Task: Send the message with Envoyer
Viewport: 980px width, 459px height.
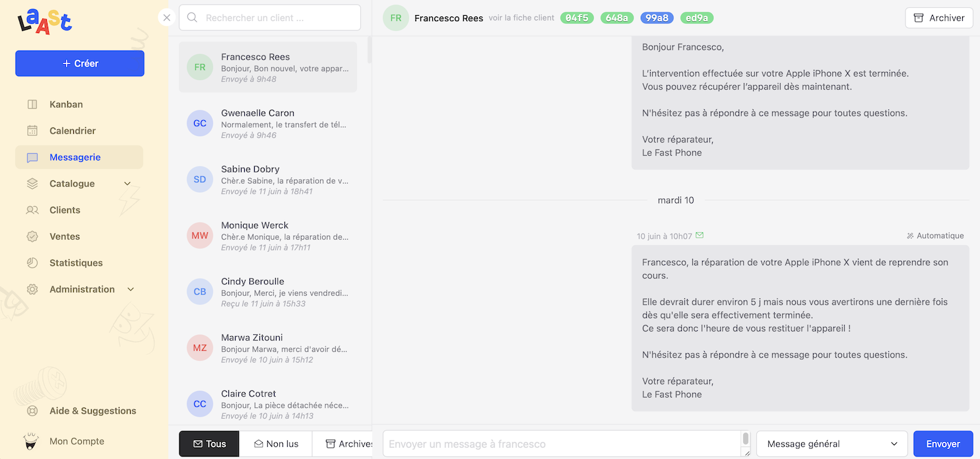Action: pyautogui.click(x=943, y=444)
